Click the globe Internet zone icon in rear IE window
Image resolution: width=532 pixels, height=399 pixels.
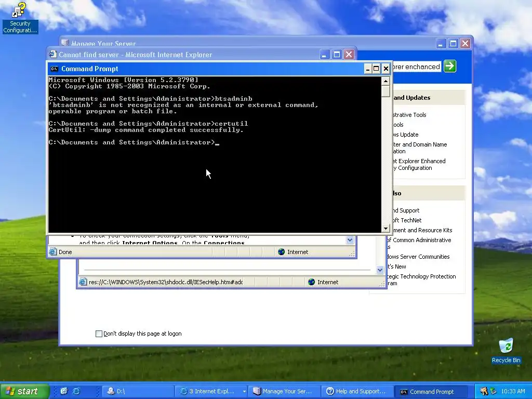pyautogui.click(x=311, y=282)
